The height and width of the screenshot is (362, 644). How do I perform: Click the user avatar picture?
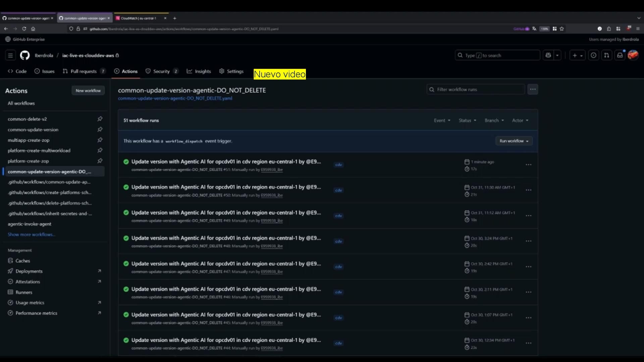tap(633, 55)
